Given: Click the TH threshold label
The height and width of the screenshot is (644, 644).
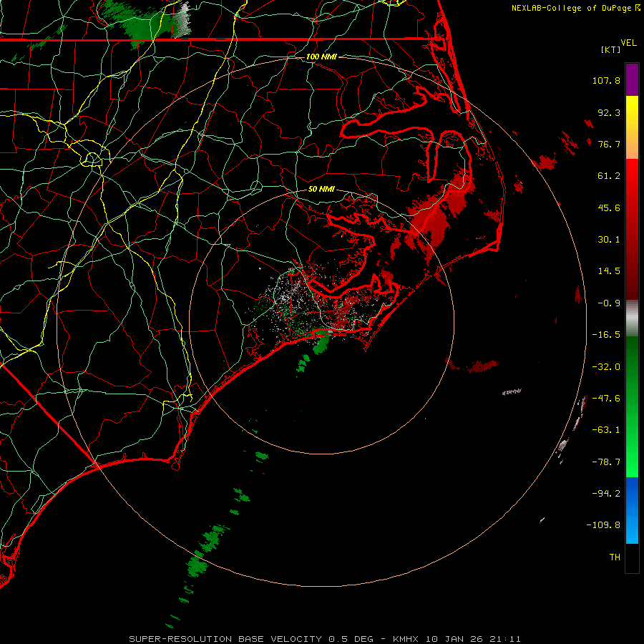Looking at the screenshot, I should (x=615, y=557).
